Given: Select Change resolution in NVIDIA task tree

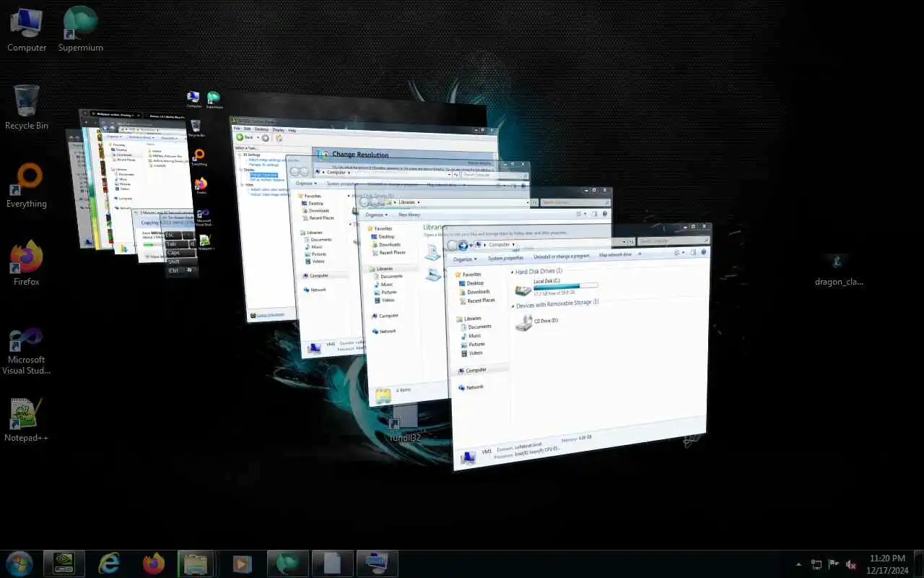Looking at the screenshot, I should pyautogui.click(x=263, y=175).
